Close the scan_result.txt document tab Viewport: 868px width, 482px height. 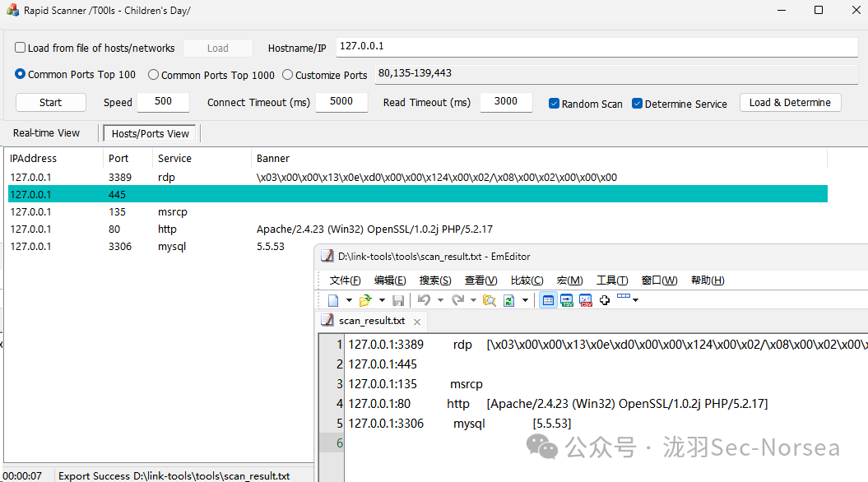[417, 322]
